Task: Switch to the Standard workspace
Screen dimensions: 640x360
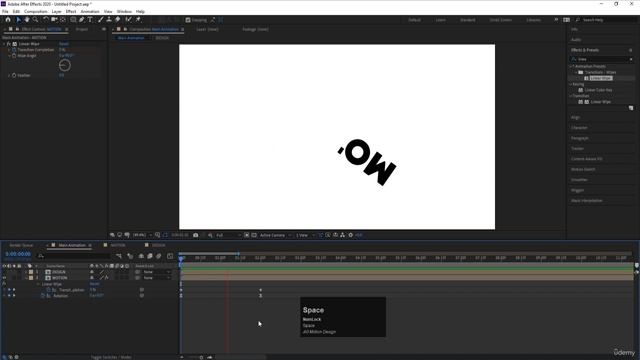Action: click(x=468, y=20)
